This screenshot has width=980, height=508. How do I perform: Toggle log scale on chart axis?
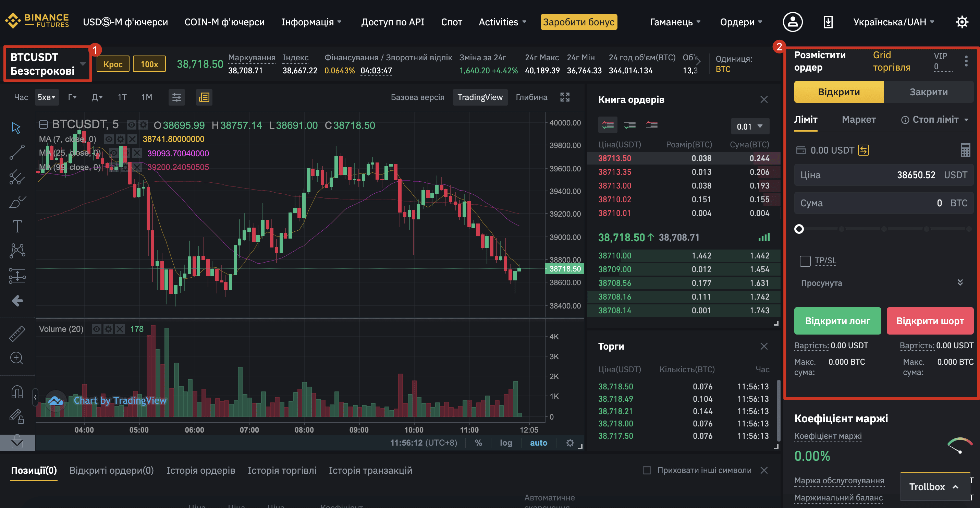tap(506, 443)
